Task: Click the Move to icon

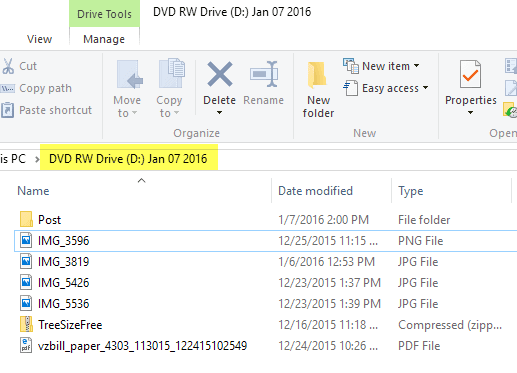Action: click(129, 74)
